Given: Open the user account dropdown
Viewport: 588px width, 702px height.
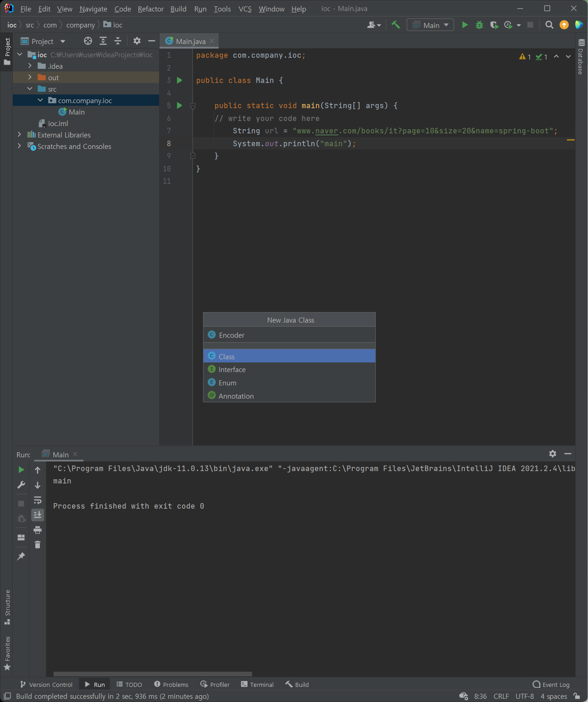Looking at the screenshot, I should click(x=374, y=25).
